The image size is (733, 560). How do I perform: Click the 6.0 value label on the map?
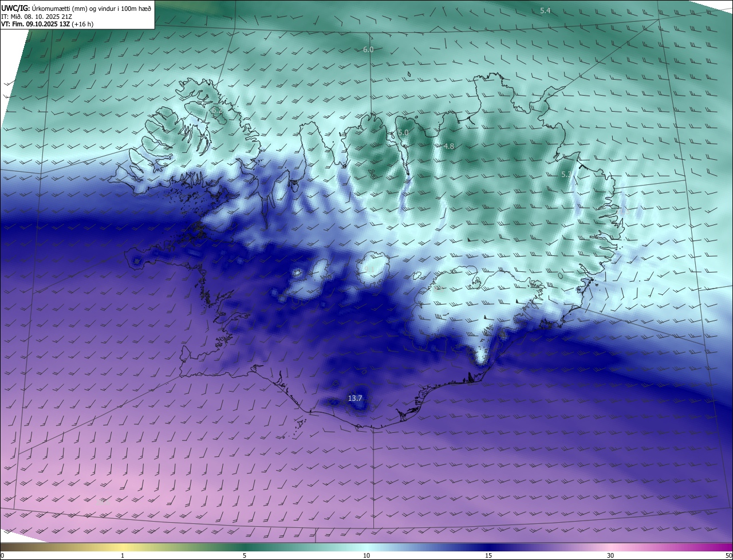[368, 50]
